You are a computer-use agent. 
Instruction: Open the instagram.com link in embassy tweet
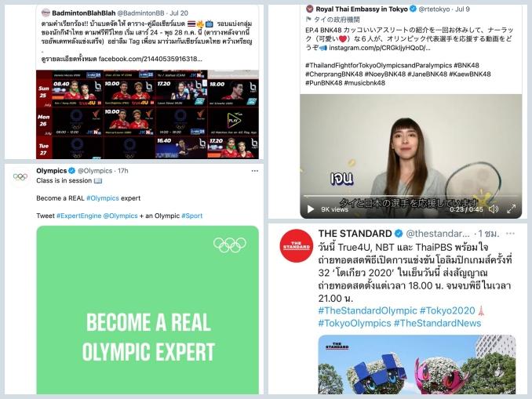pos(379,48)
